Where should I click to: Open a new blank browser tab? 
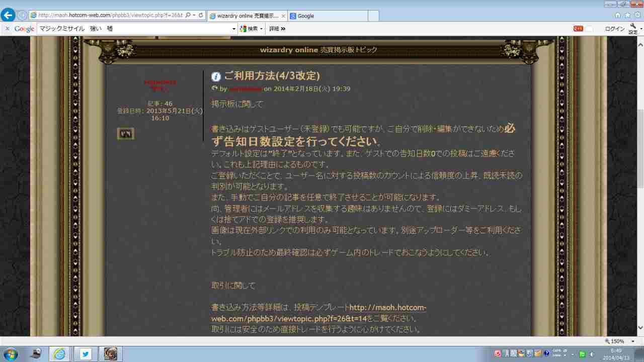pos(373,16)
